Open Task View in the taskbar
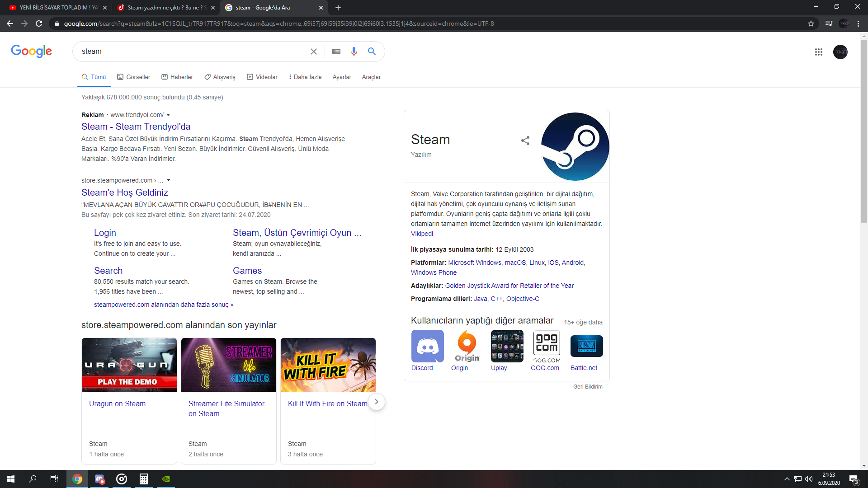Image resolution: width=868 pixels, height=488 pixels. coord(54,479)
